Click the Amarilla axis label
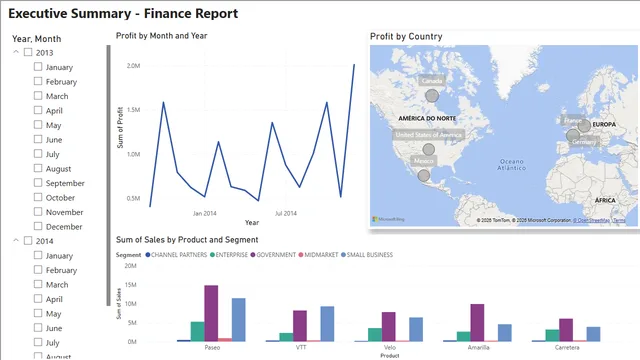640x360 pixels. 478,347
